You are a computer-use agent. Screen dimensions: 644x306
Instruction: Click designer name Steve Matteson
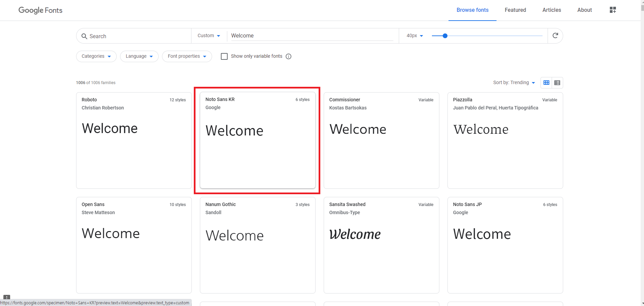(98, 212)
